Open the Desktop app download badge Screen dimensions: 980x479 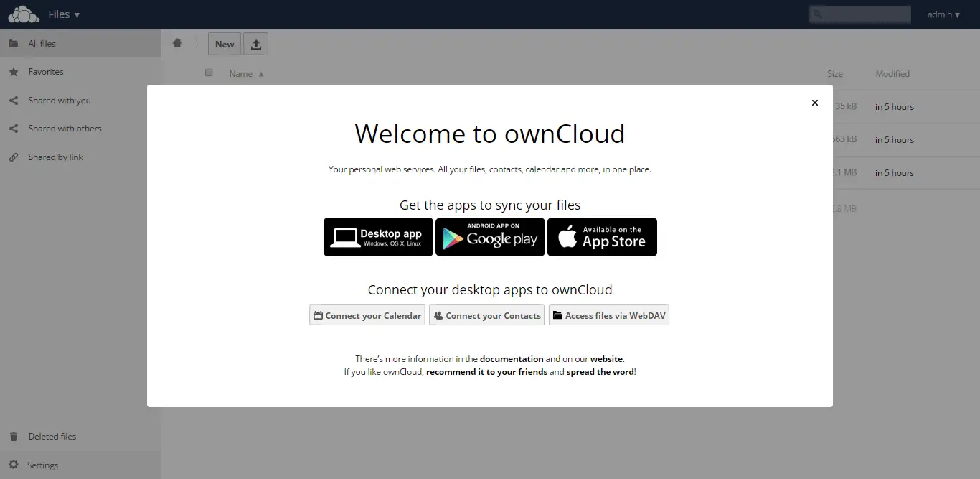coord(378,237)
